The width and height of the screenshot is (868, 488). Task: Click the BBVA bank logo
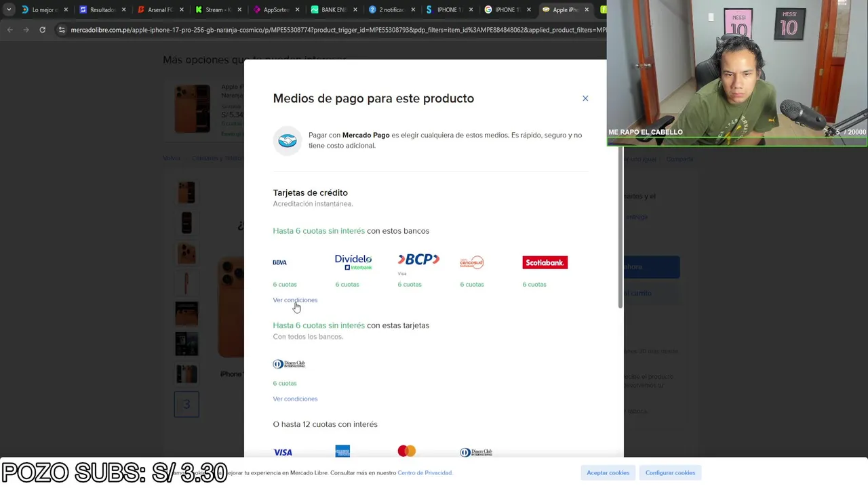point(280,262)
